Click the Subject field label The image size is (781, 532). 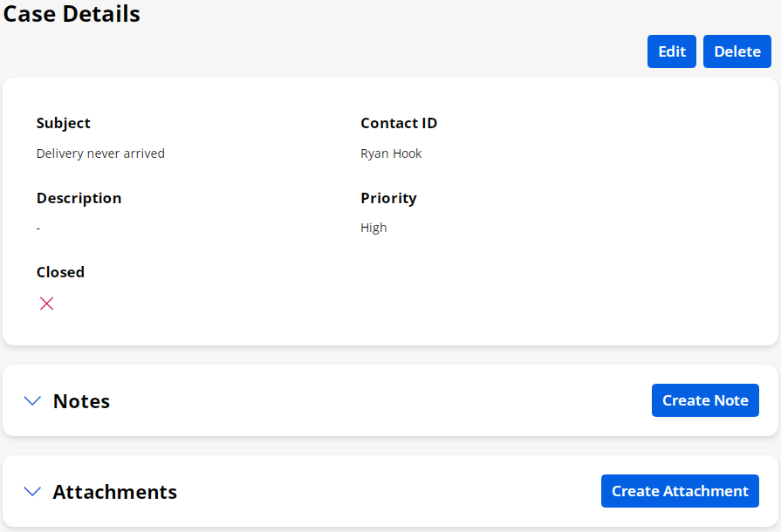point(64,123)
